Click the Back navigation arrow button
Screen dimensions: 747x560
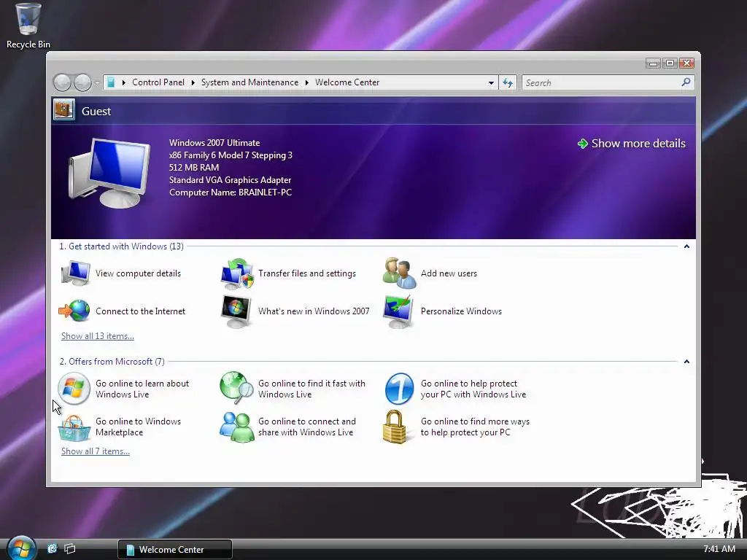coord(62,82)
